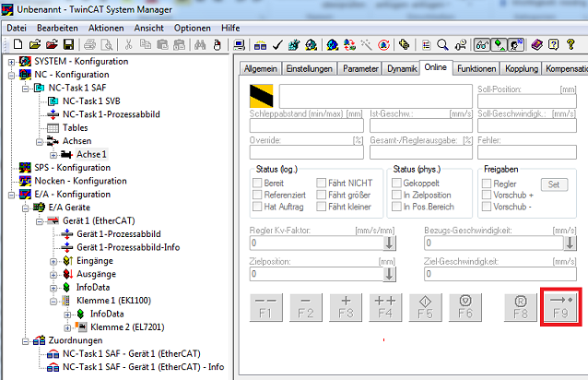588x380 pixels.
Task: Click the Regler Kv-Faktor input field
Action: [317, 243]
